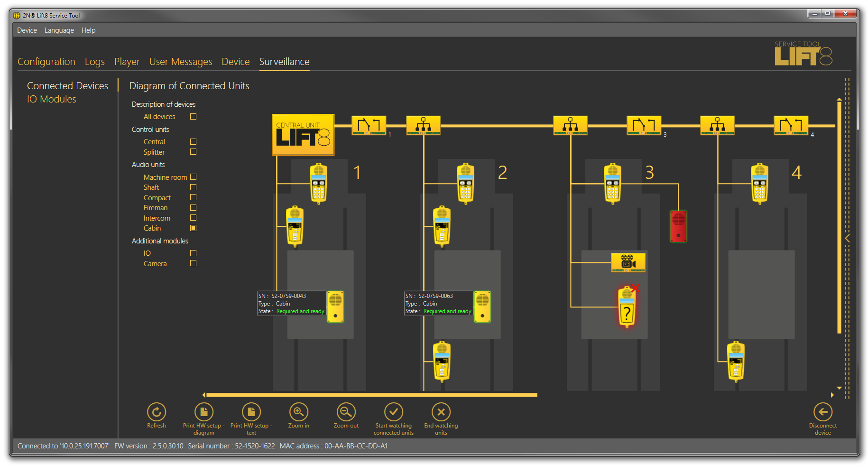Click the Refresh icon
This screenshot has width=868, height=465.
(x=156, y=412)
